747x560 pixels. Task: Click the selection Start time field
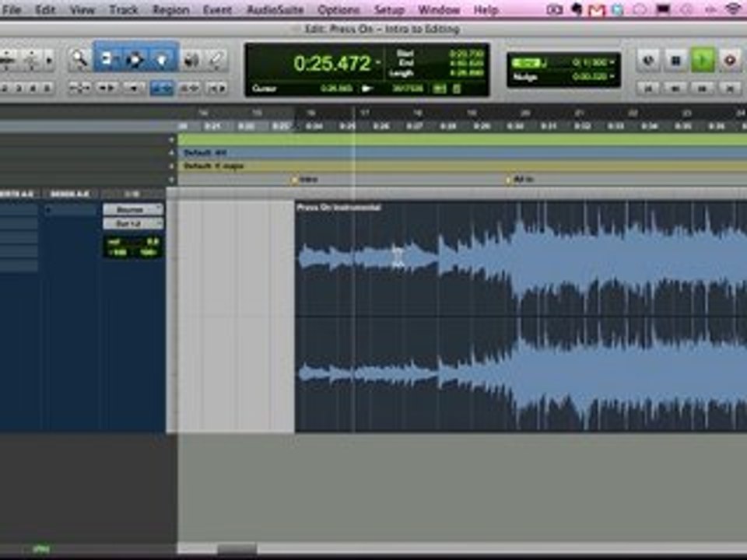466,54
